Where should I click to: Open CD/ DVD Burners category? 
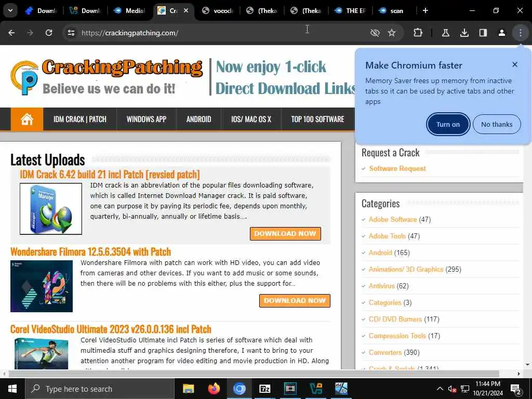pyautogui.click(x=395, y=320)
